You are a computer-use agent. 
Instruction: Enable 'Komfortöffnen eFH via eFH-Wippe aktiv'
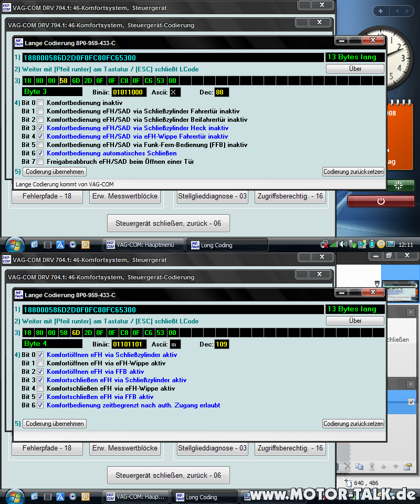pyautogui.click(x=40, y=363)
